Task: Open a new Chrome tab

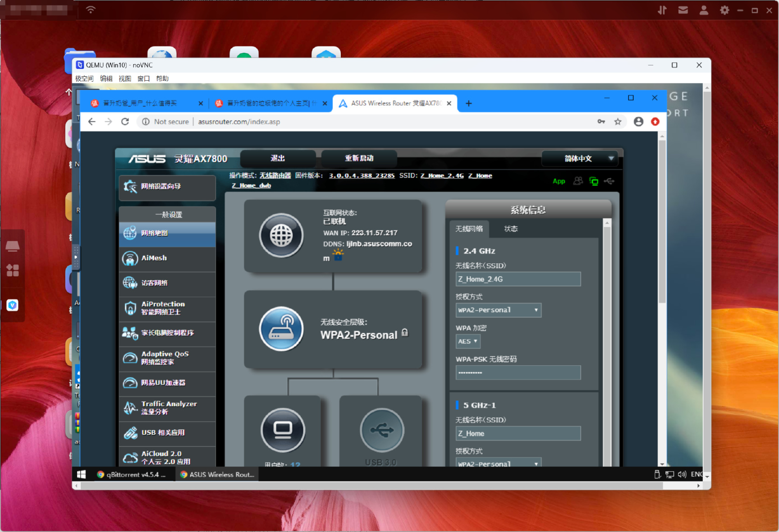Action: coord(469,103)
